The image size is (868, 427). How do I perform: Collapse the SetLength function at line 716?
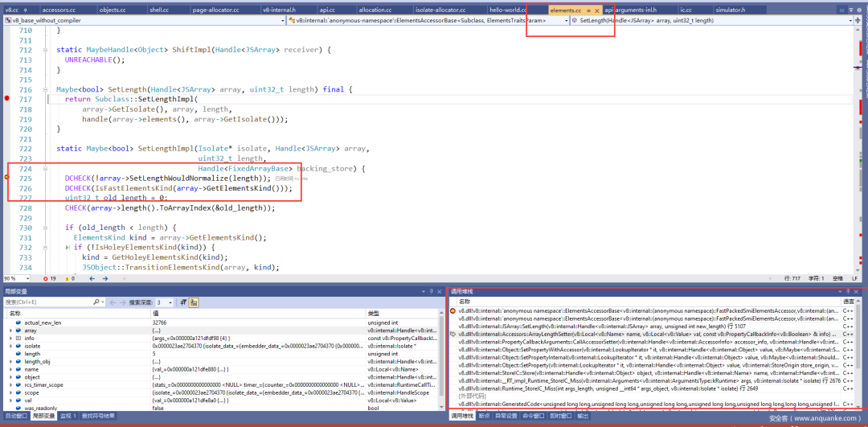[x=45, y=89]
